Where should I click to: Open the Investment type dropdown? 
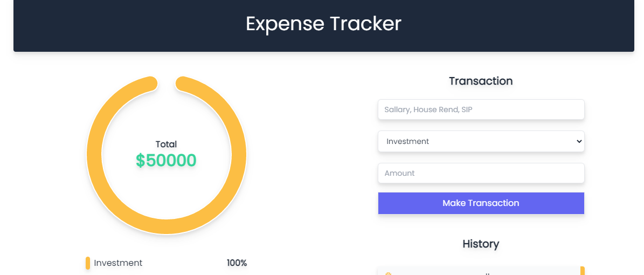click(481, 141)
